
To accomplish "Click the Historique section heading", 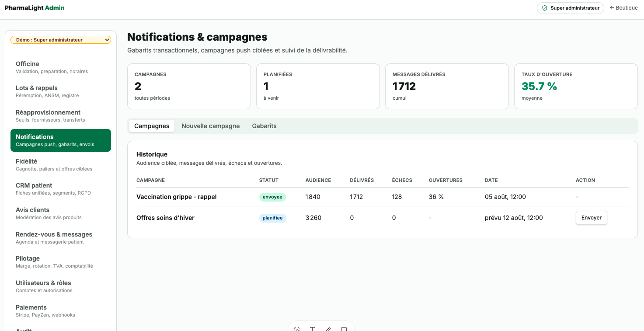I will [152, 154].
